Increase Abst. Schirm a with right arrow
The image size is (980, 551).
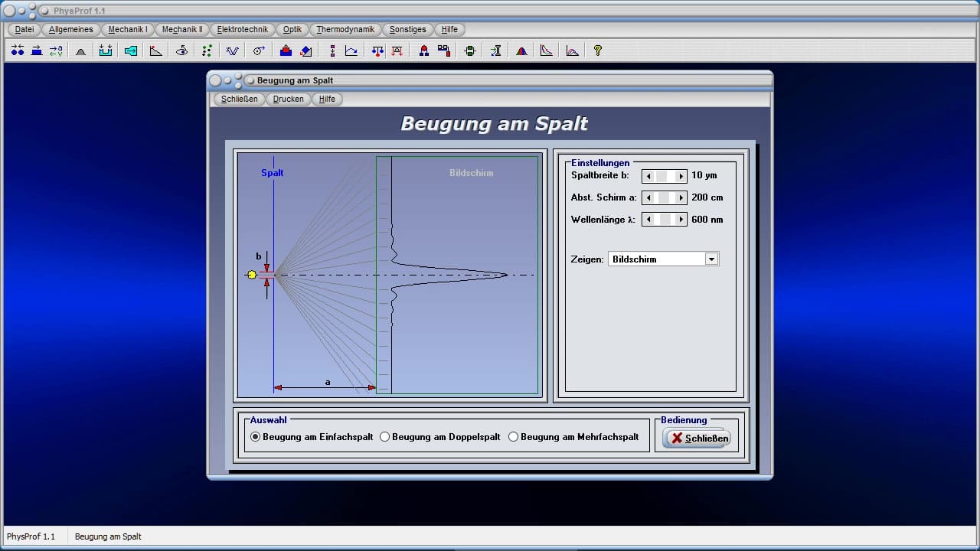tap(681, 197)
